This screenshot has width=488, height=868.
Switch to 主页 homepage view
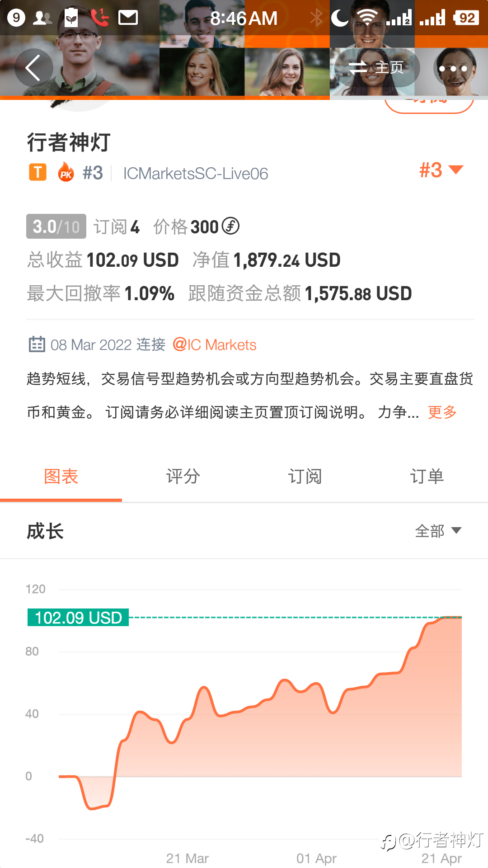point(377,68)
